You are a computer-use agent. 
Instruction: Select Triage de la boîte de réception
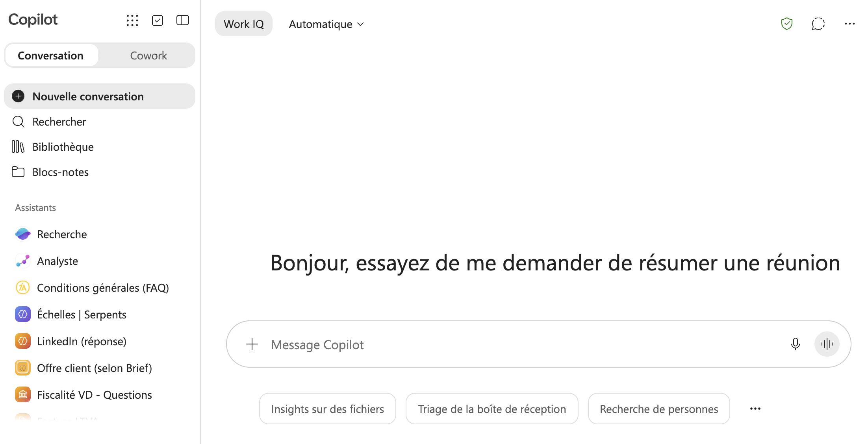[492, 409]
